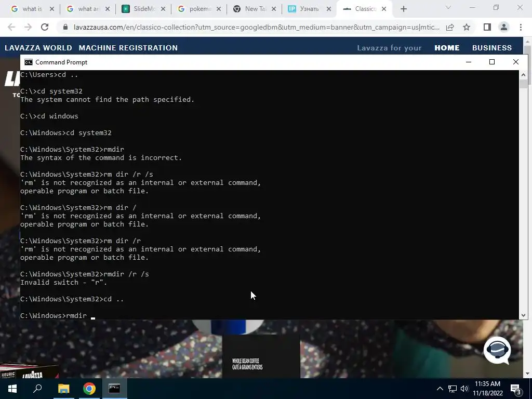
Task: Open the Chrome three-dot menu
Action: click(x=521, y=27)
